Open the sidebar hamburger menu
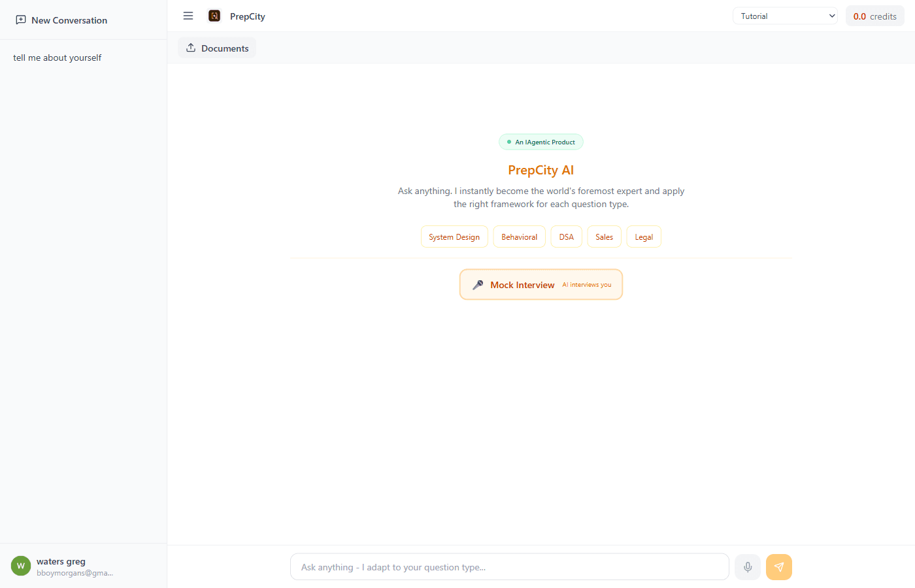The width and height of the screenshot is (915, 588). click(x=188, y=16)
